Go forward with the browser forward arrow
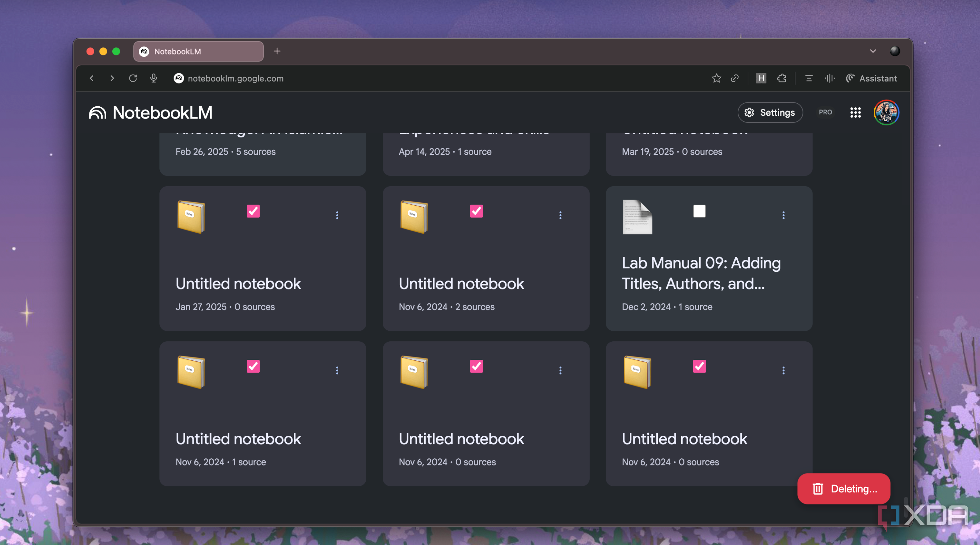The height and width of the screenshot is (545, 980). [x=112, y=78]
